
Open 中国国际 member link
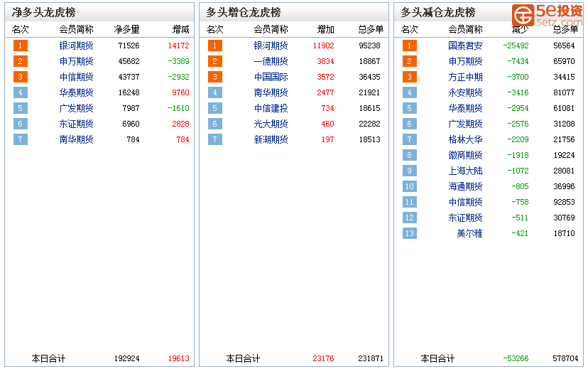pos(271,77)
